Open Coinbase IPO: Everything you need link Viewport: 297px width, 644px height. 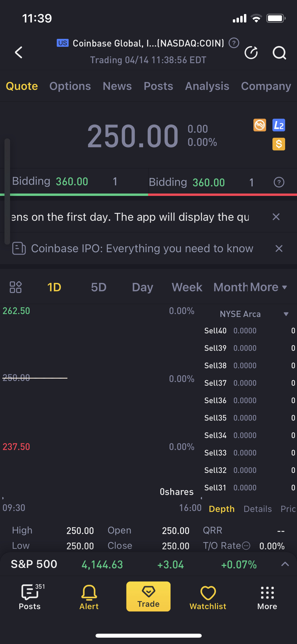tap(142, 249)
